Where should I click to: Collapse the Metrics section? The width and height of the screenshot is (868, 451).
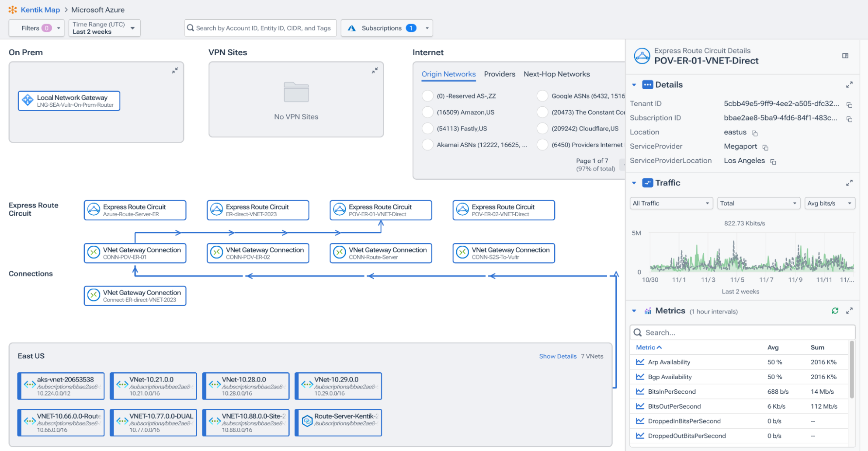click(634, 311)
